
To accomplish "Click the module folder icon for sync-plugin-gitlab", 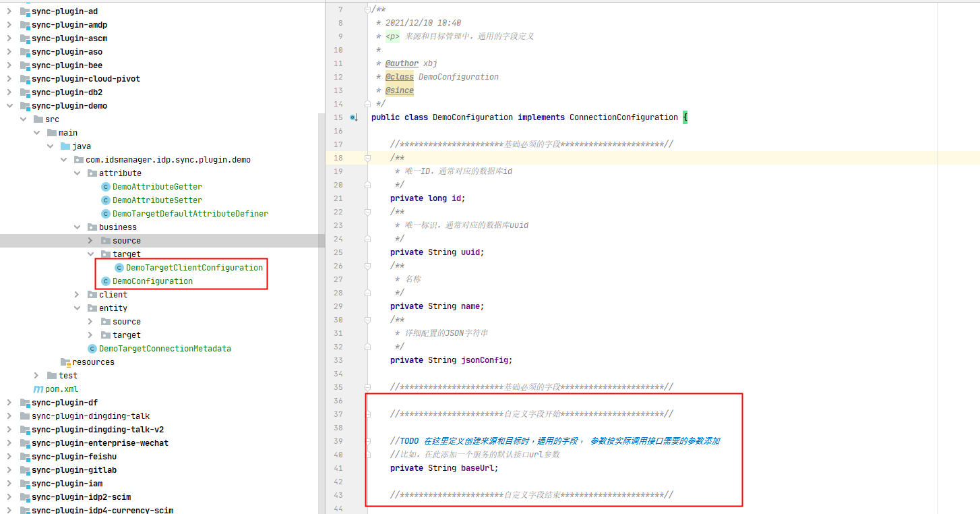I will [25, 470].
